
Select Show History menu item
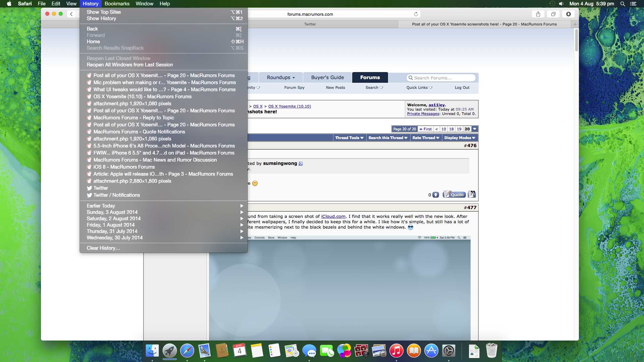[164, 18]
